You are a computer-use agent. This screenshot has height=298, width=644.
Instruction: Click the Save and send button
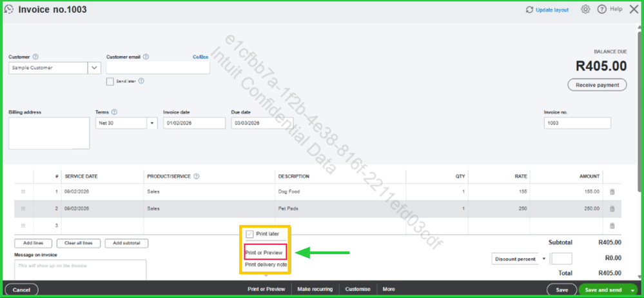603,290
